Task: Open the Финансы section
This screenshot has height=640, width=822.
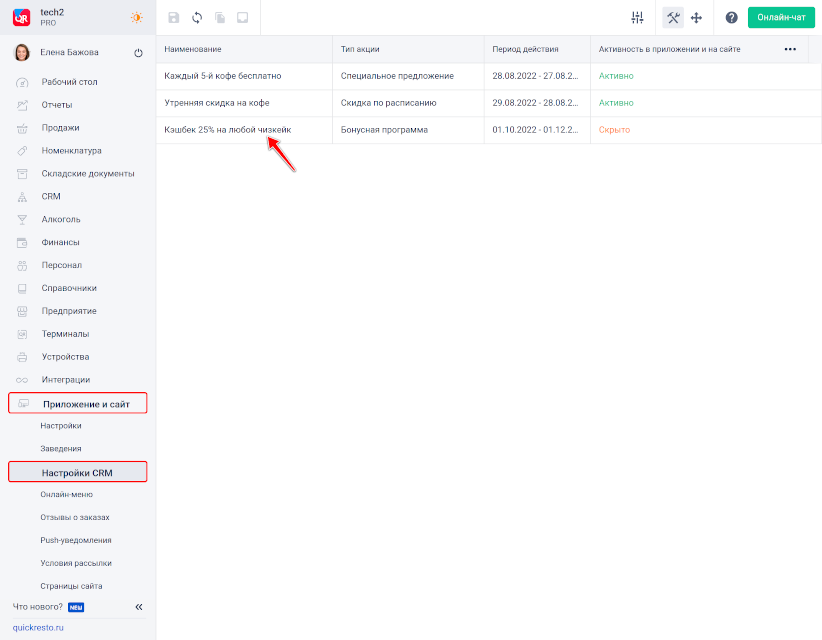Action: [x=60, y=242]
